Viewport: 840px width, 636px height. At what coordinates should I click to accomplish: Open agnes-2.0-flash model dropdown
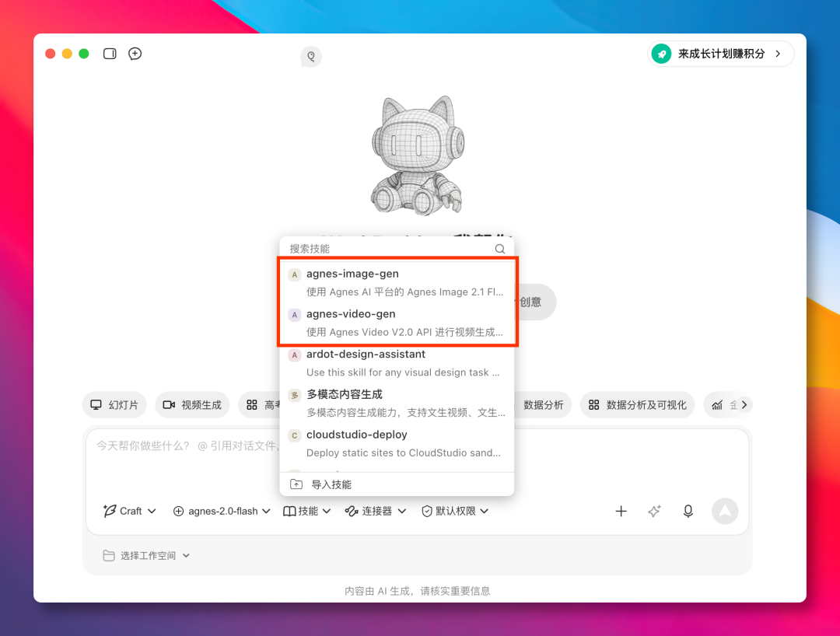tap(221, 512)
